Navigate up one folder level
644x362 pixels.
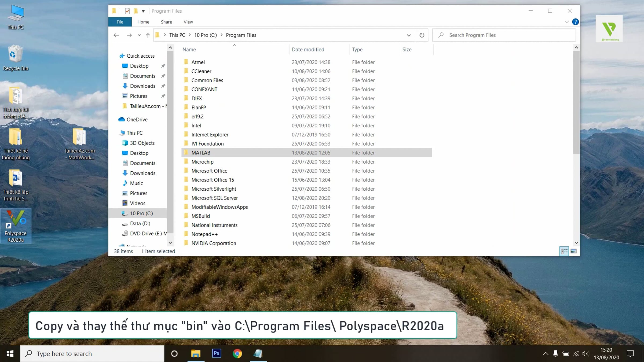[x=148, y=35]
